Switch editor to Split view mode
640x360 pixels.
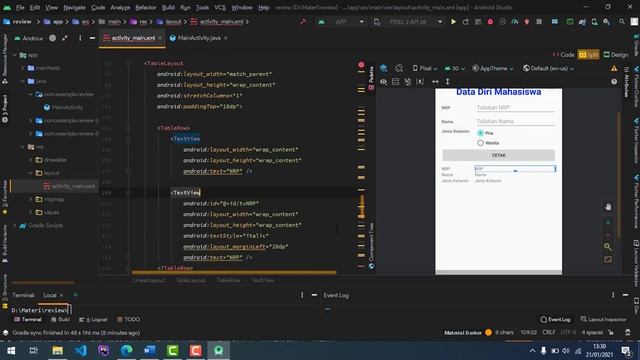pyautogui.click(x=588, y=55)
